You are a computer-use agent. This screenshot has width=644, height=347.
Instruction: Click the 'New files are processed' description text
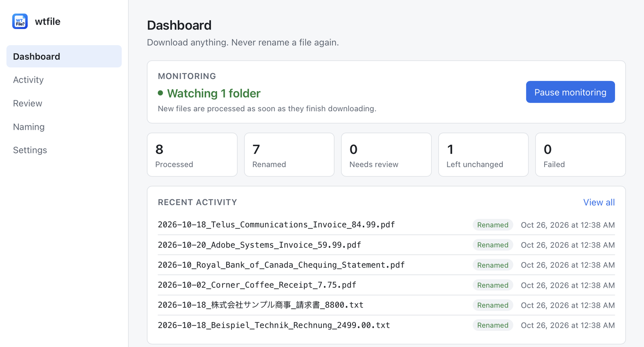(x=267, y=108)
